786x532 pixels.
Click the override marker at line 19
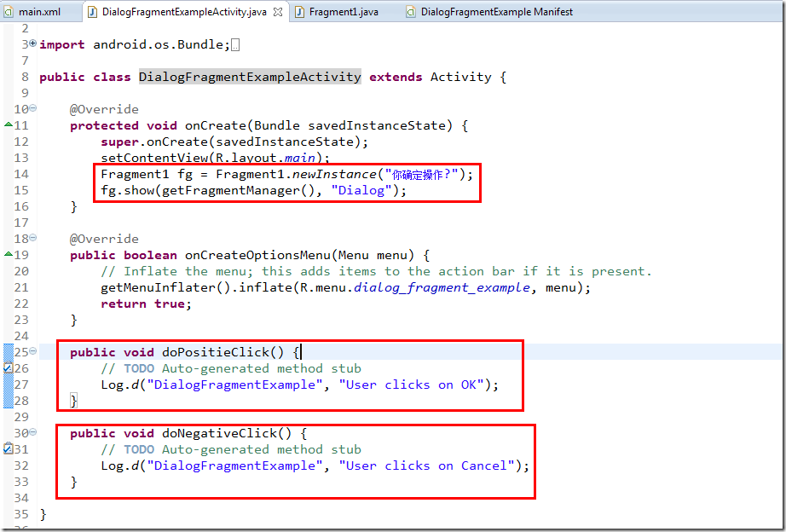coord(8,254)
